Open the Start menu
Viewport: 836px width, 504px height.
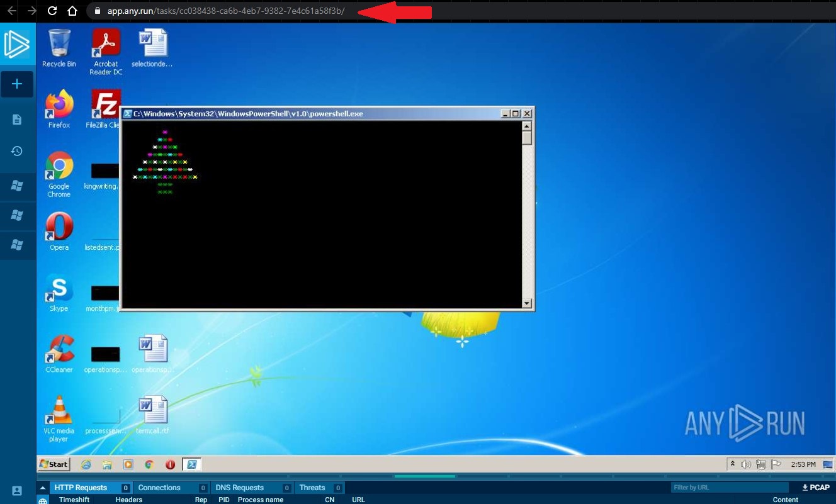(53, 464)
